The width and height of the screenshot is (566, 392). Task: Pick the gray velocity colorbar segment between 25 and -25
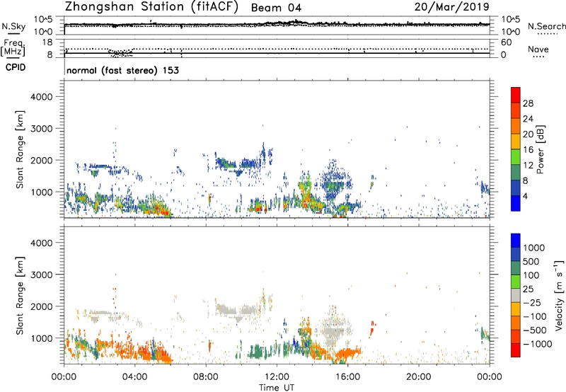coord(516,295)
